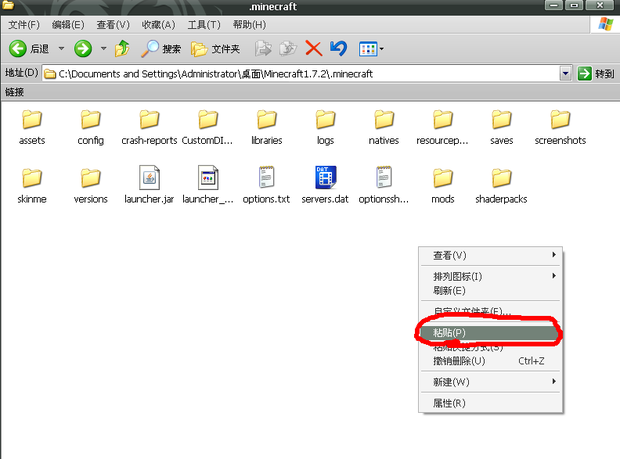The height and width of the screenshot is (459, 620).
Task: Open the File (文件) menu
Action: (x=24, y=25)
